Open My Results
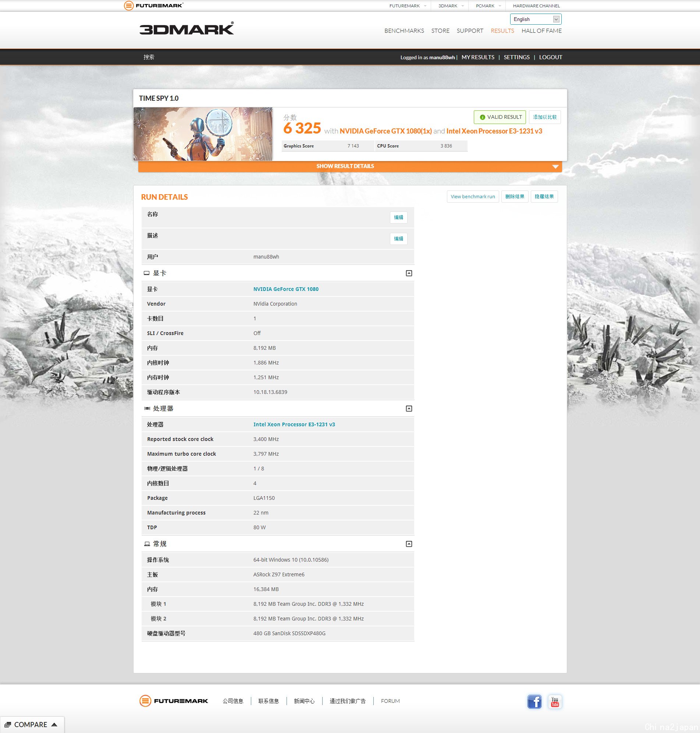The height and width of the screenshot is (733, 700). 477,57
